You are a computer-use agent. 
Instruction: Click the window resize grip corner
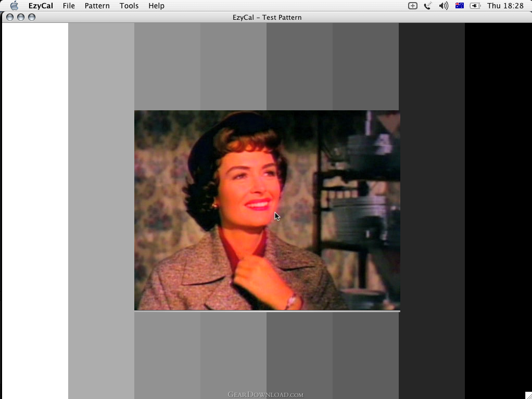[528, 395]
